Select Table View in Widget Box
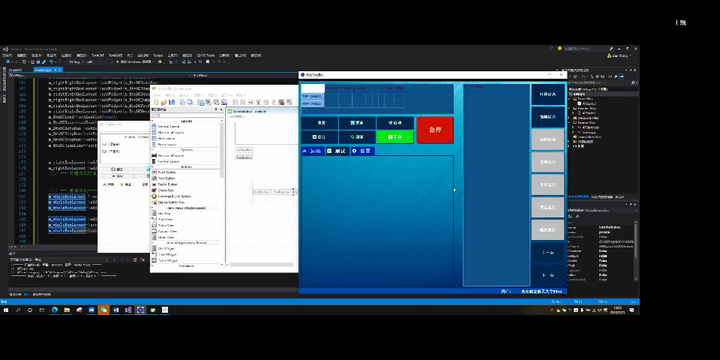720x360 pixels. 166,225
